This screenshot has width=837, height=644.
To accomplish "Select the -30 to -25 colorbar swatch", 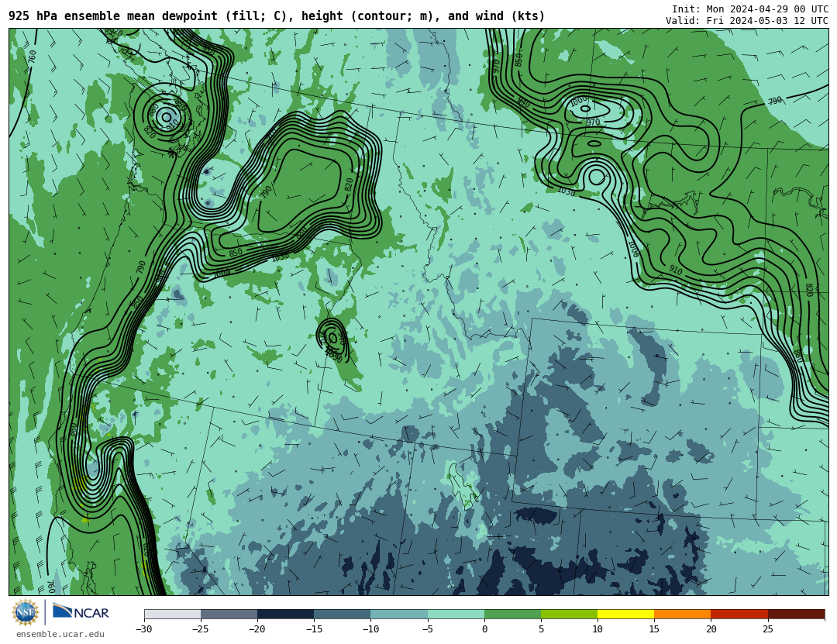I will 172,614.
